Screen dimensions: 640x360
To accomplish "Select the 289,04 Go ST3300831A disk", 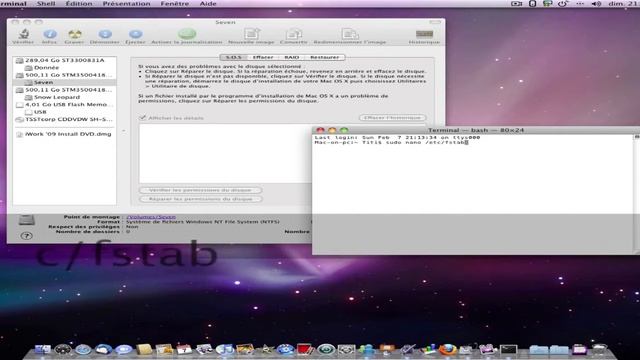I will [x=64, y=60].
